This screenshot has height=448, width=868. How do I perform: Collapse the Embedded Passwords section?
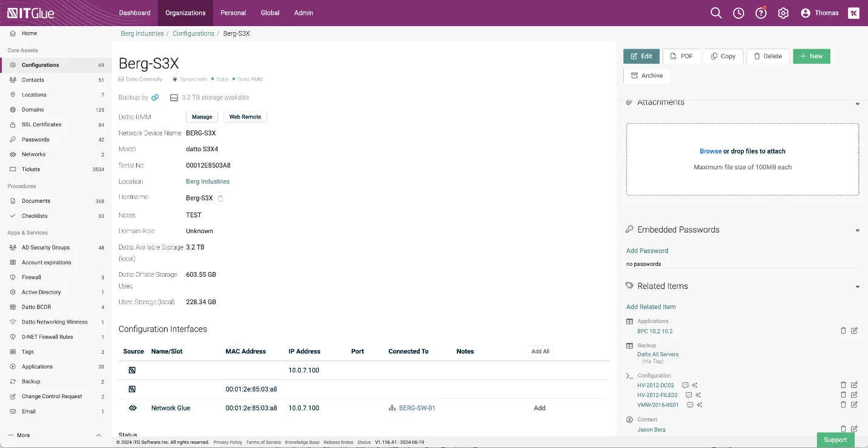coord(858,231)
